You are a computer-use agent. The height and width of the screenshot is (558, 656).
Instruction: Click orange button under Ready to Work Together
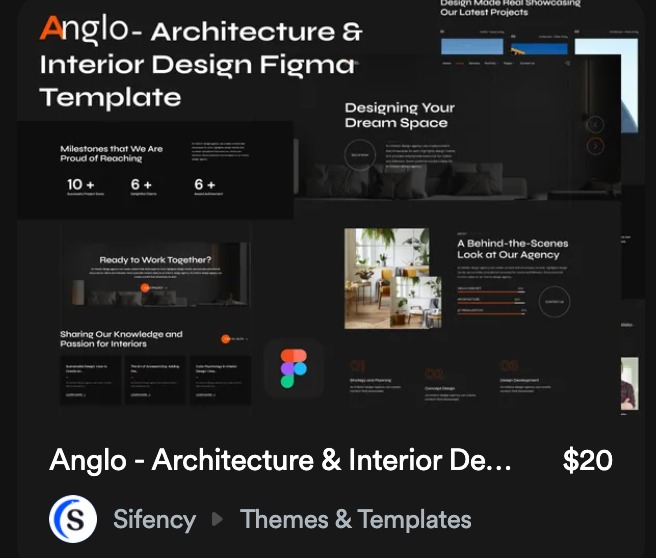(153, 288)
